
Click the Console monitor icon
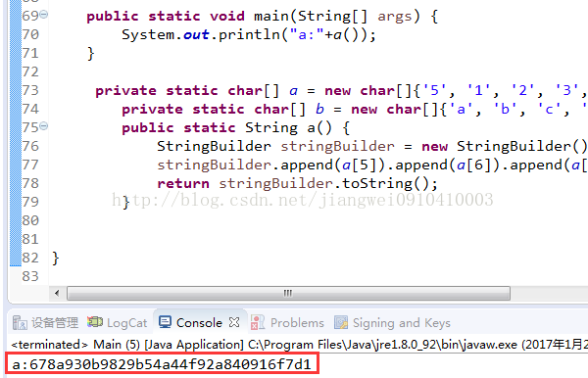[x=165, y=322]
